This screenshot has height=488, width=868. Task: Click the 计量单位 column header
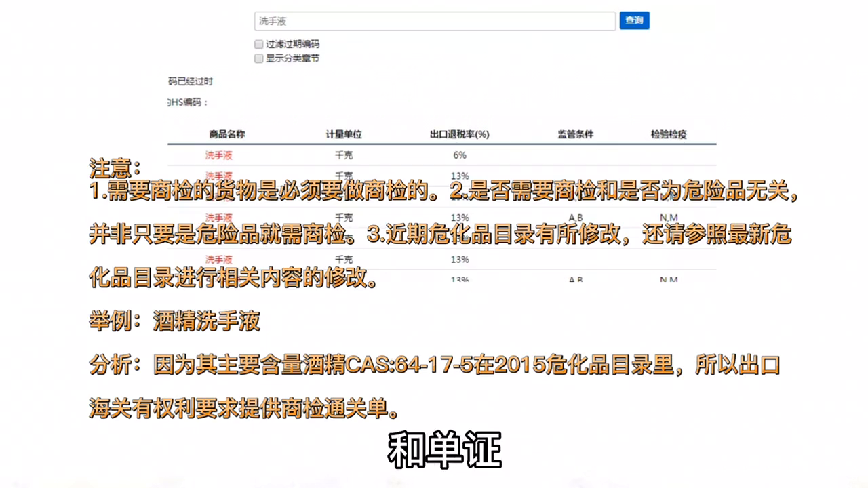pos(344,134)
